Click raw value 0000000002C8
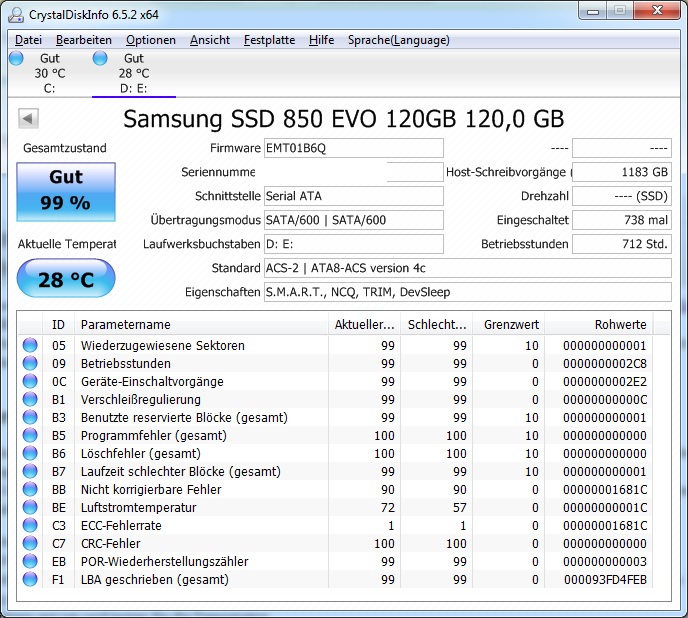Screen dimensions: 688x618 point(605,364)
